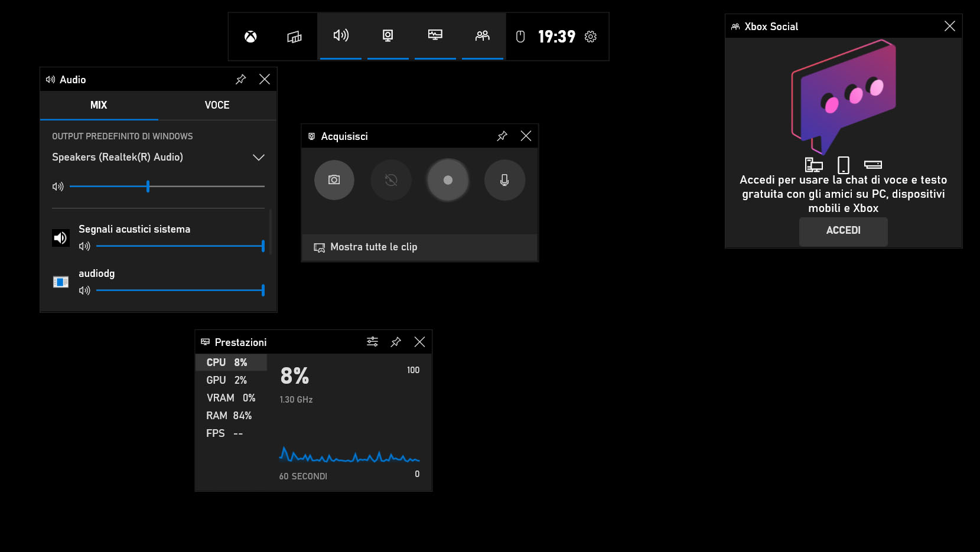980x552 pixels.
Task: Click the Audio widget scrollbar
Action: (x=271, y=231)
